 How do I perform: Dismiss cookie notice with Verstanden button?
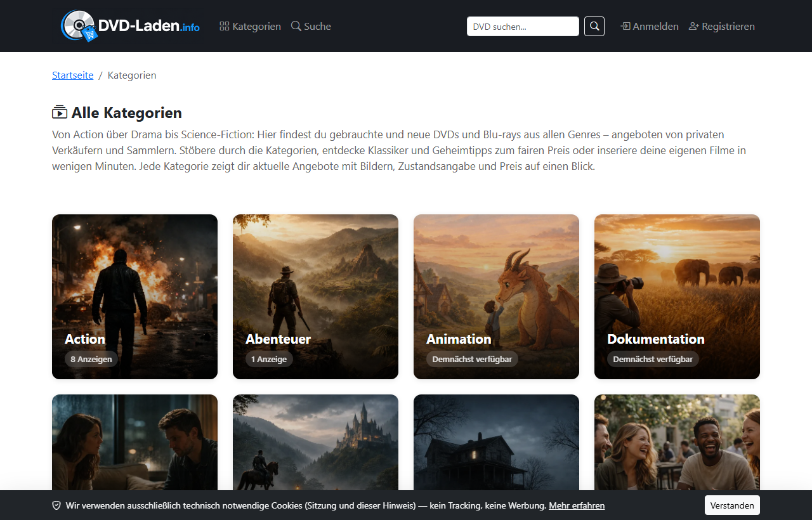pyautogui.click(x=732, y=505)
